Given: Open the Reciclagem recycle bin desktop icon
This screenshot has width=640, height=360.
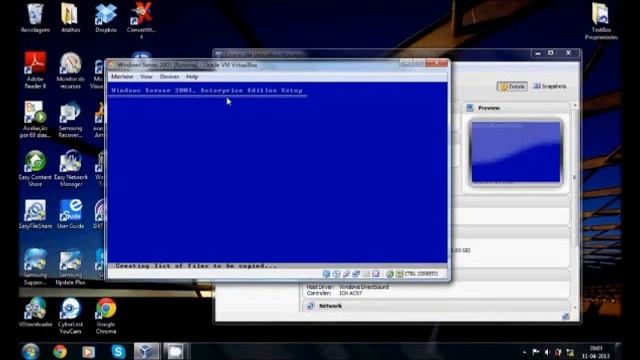Looking at the screenshot, I should [35, 18].
